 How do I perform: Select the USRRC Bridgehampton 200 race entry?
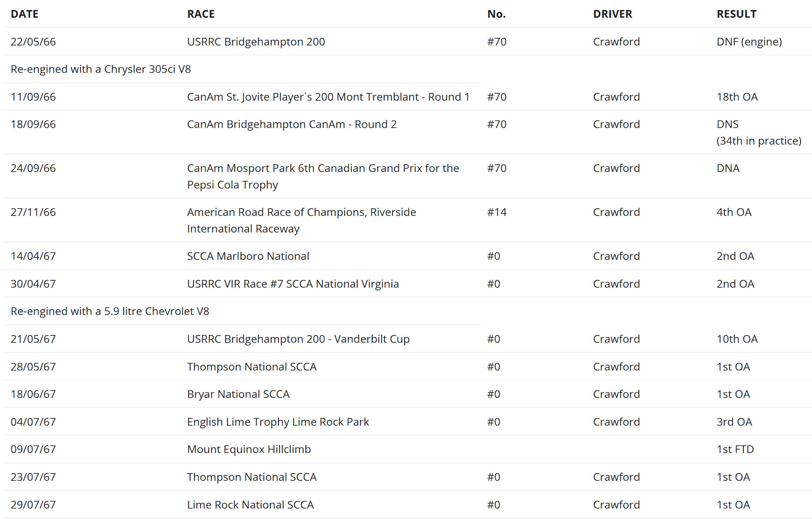(256, 42)
